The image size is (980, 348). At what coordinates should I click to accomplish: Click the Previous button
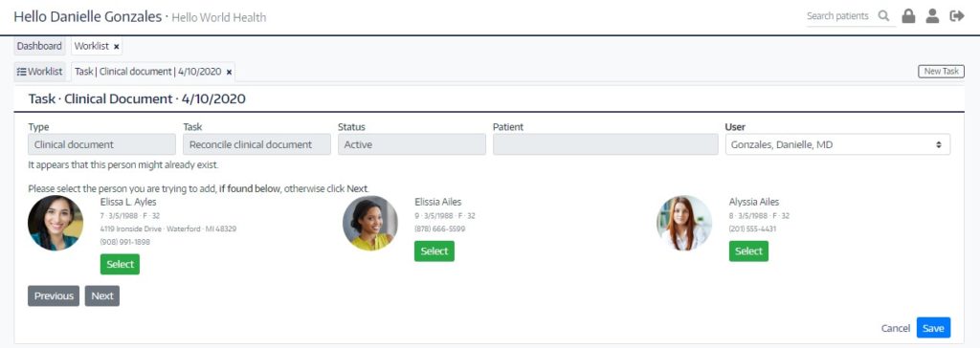(x=54, y=296)
